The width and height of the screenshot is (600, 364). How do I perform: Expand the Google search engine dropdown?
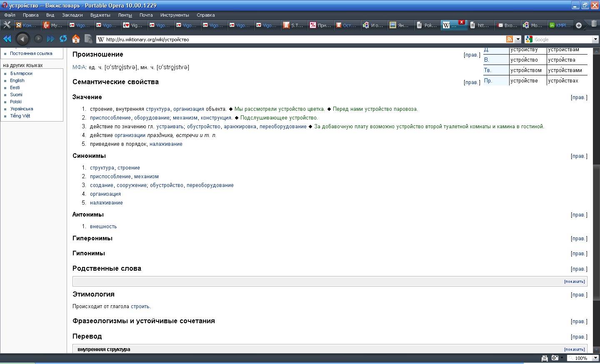coord(595,39)
